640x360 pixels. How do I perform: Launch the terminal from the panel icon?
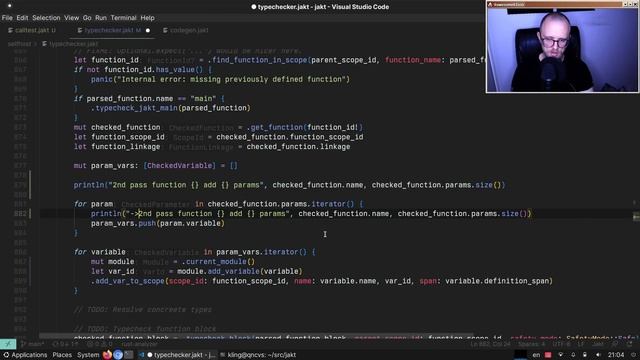tap(129, 355)
